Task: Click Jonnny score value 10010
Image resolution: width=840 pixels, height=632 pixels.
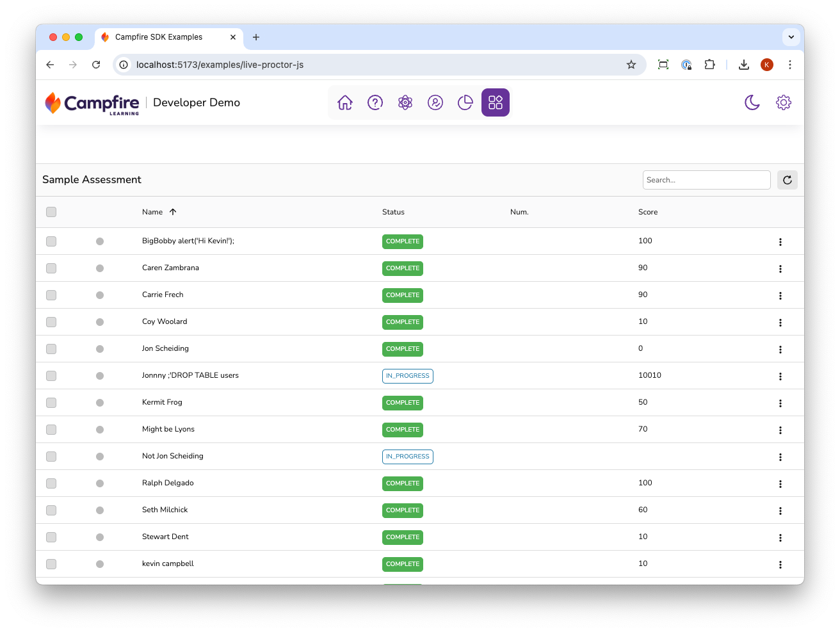Action: pos(650,375)
